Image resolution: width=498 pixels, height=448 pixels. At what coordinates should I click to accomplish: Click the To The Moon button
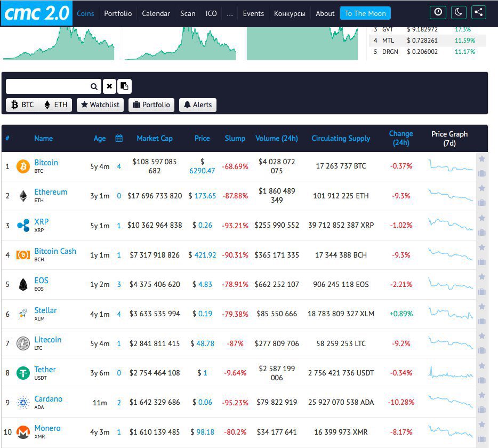pos(365,13)
